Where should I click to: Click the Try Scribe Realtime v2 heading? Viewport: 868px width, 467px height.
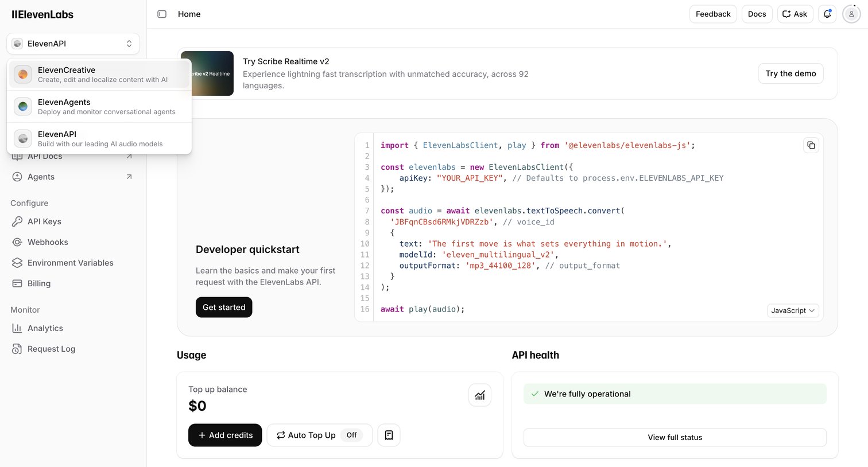point(286,61)
